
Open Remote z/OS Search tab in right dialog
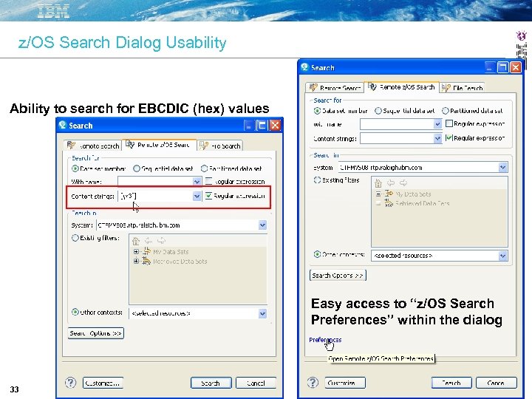click(x=402, y=87)
